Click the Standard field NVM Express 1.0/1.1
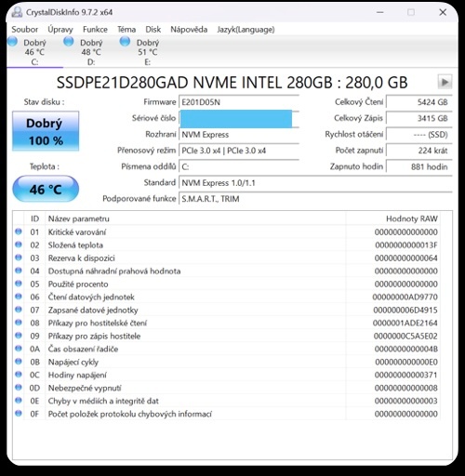The width and height of the screenshot is (465, 476). point(315,183)
